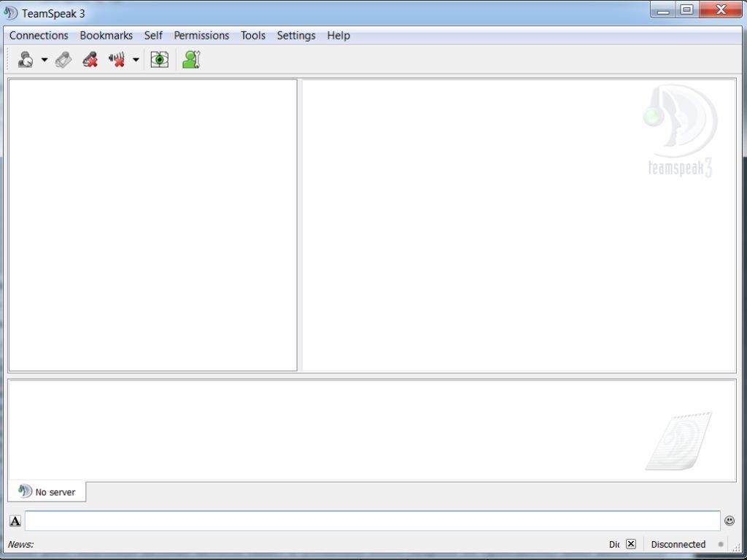Click the greyed-out toolbar icon beside away status
The width and height of the screenshot is (747, 560).
tap(63, 60)
